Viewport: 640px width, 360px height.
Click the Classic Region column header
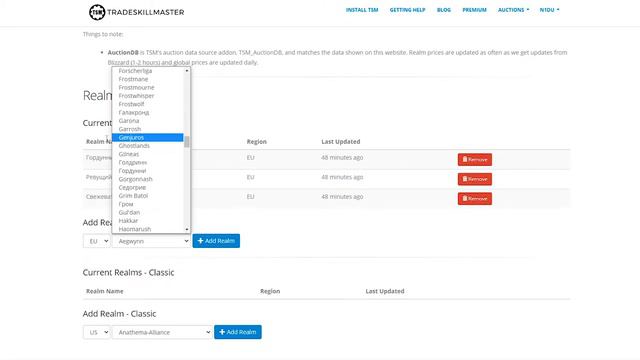click(x=270, y=291)
